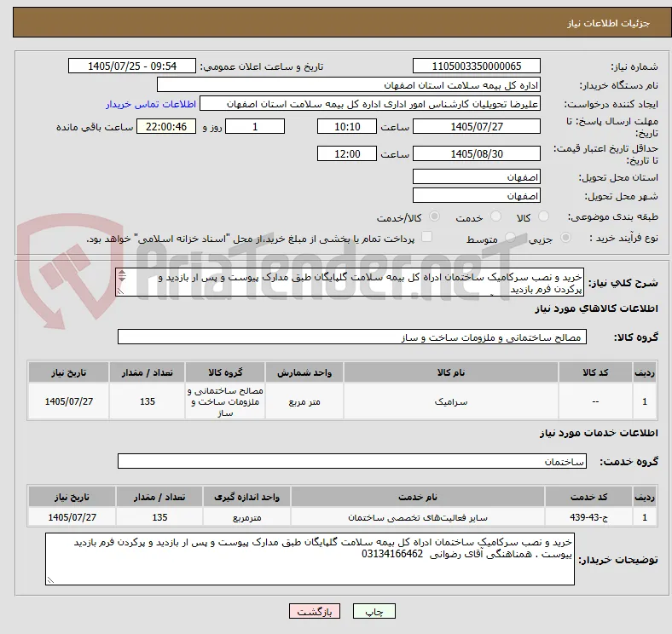This screenshot has width=672, height=634.
Task: Click the announcement date field 1405/07/25 - 09:54
Action: 132,66
